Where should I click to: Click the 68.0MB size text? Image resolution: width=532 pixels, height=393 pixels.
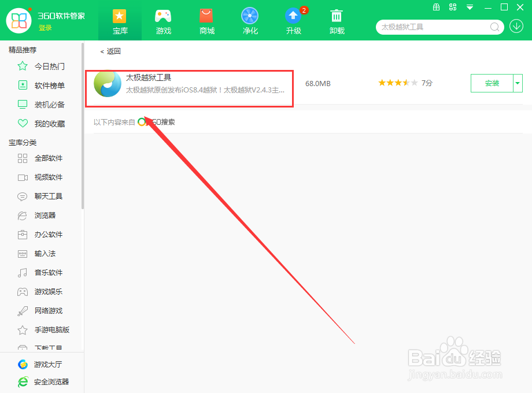[x=318, y=83]
